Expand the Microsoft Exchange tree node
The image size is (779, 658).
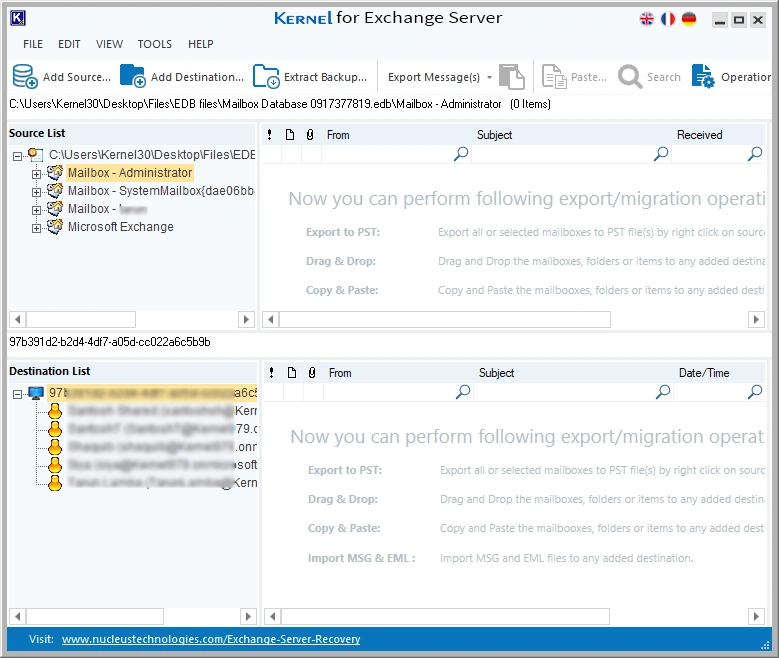tap(37, 228)
